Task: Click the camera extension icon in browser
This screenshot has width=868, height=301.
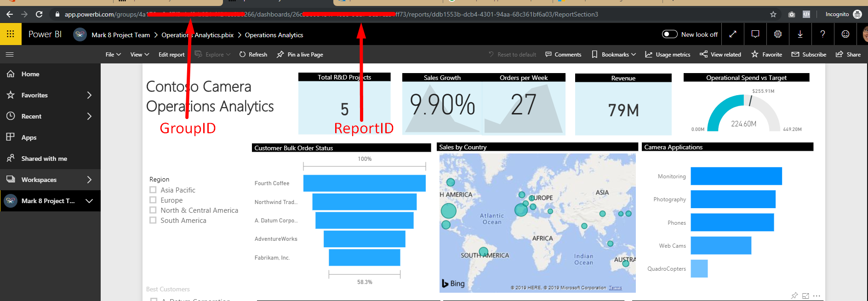Action: click(x=792, y=14)
